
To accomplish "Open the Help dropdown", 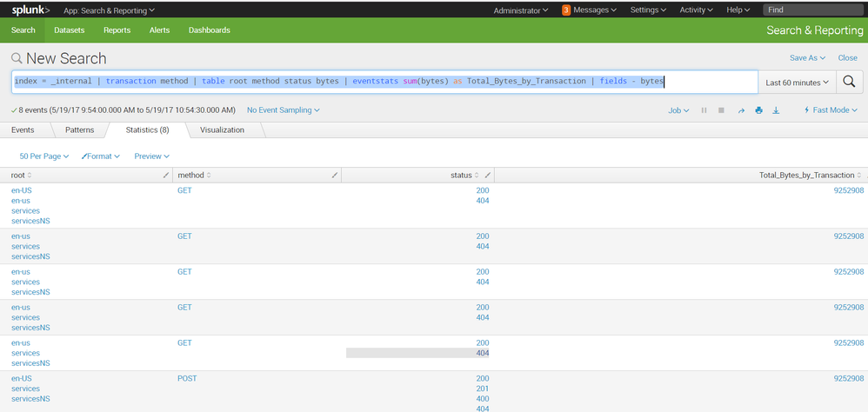I will [x=738, y=10].
